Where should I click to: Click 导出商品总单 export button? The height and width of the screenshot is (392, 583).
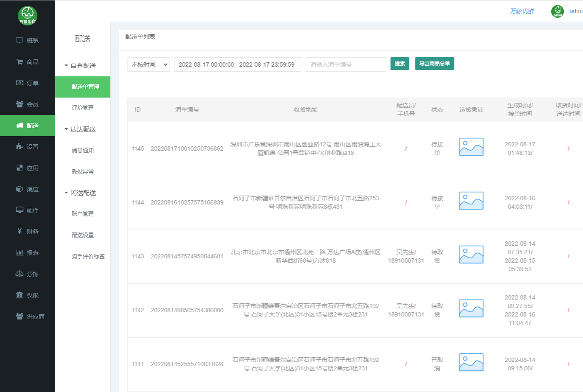click(434, 64)
